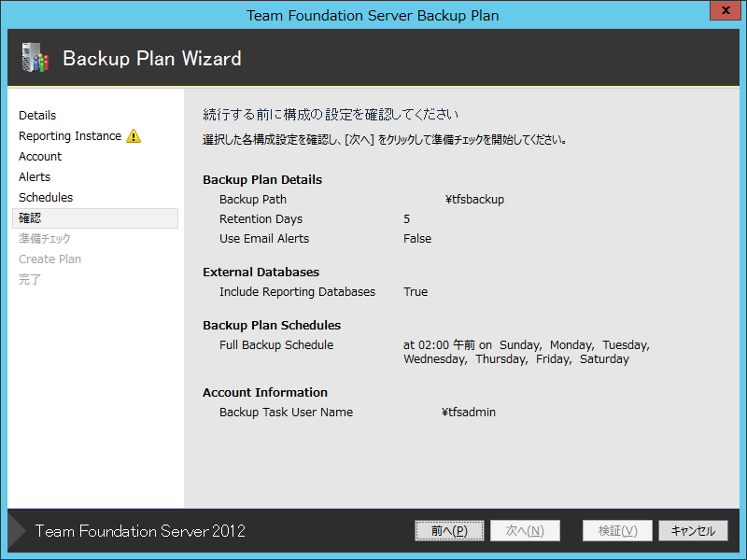Click the Use Email Alerts False value

coord(416,238)
